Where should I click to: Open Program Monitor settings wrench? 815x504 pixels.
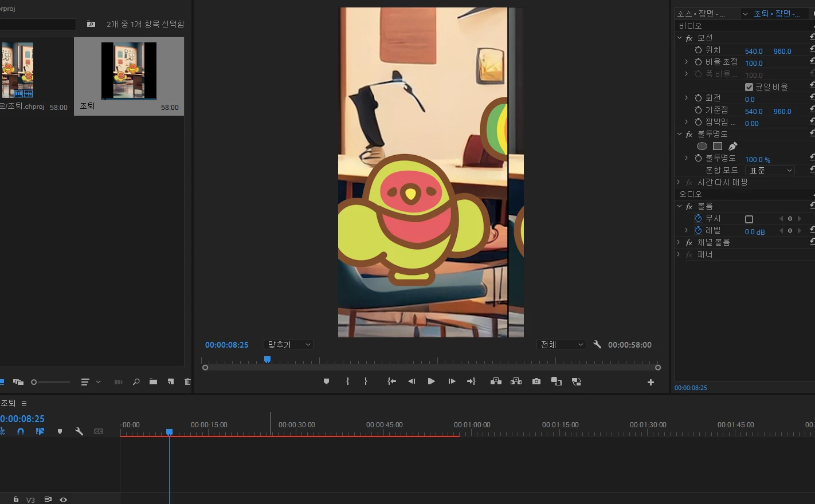[x=597, y=344]
